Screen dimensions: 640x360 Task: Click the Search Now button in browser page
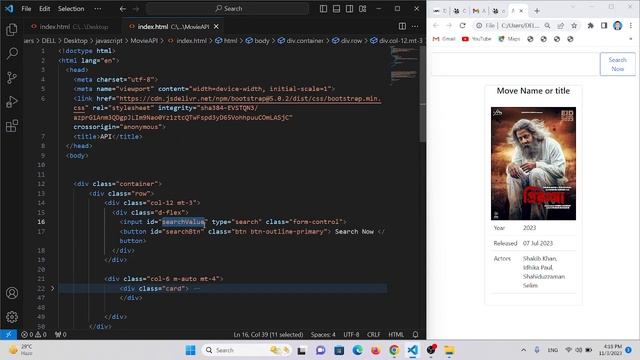tap(618, 64)
